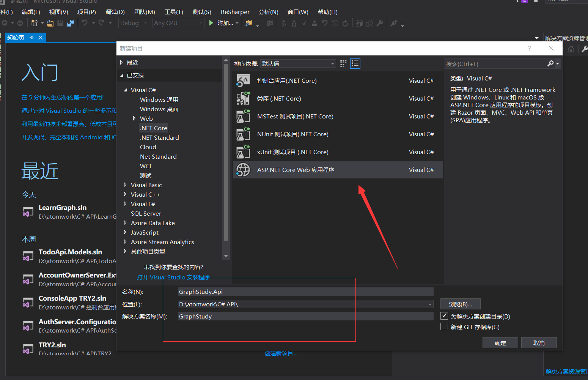Screen dimensions: 588x380
Task: Click the New Project toolbar icon
Action: [34, 23]
